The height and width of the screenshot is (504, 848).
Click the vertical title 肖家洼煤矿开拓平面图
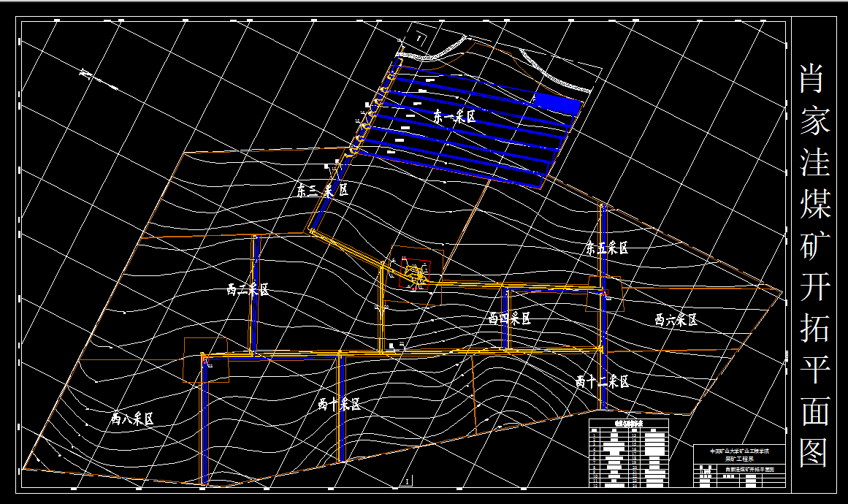tap(814, 265)
